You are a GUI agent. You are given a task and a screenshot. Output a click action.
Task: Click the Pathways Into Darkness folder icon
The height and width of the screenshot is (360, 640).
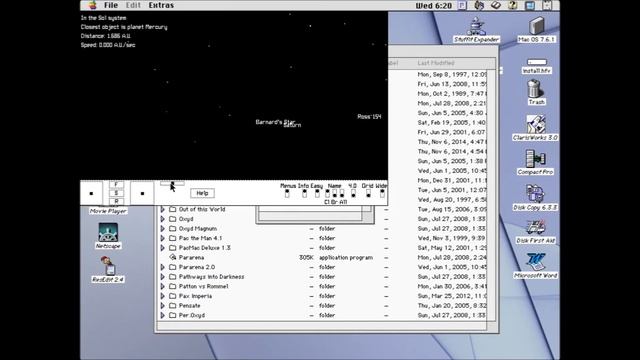coord(173,277)
